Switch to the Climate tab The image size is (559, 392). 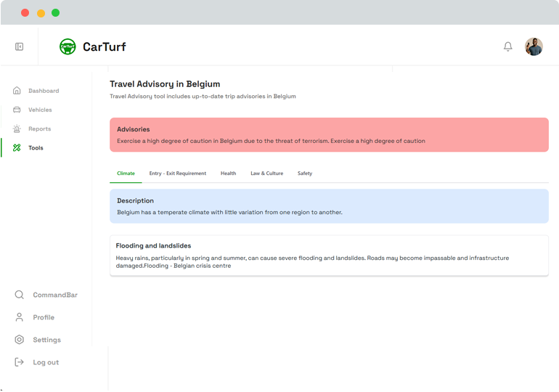(126, 173)
